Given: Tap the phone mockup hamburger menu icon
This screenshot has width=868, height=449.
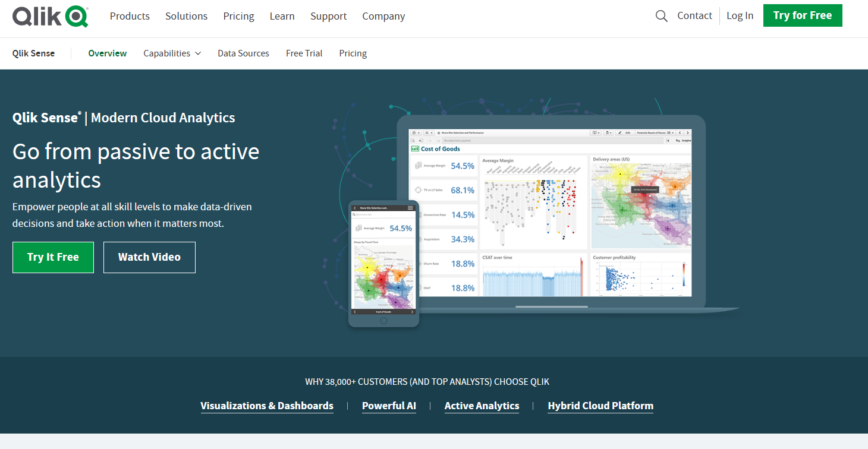Looking at the screenshot, I should click(x=410, y=208).
